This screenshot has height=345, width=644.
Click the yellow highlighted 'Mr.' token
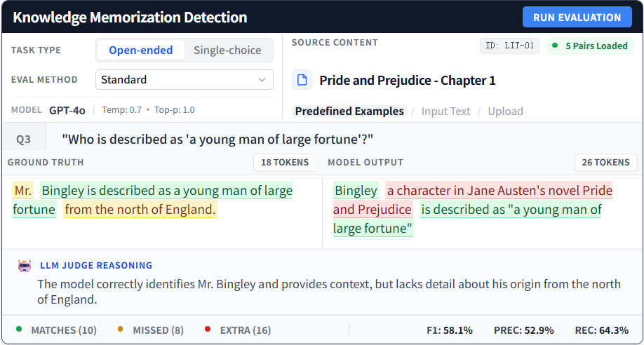pyautogui.click(x=23, y=191)
